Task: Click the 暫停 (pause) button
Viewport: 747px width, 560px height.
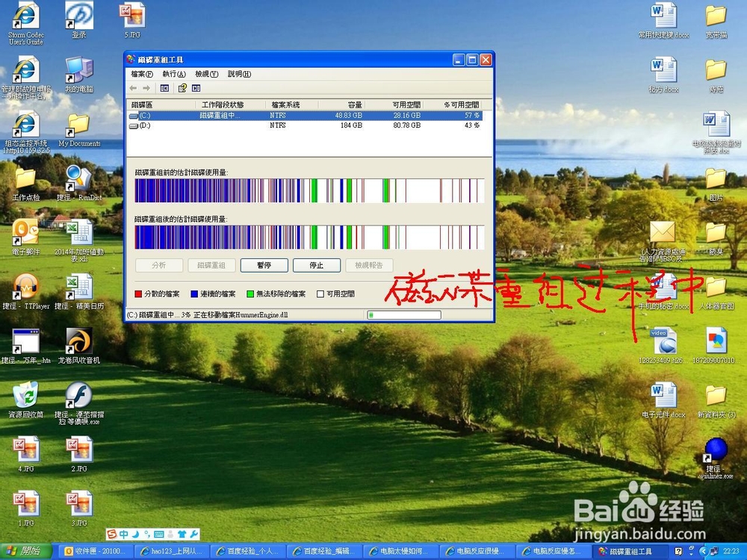Action: 264,265
